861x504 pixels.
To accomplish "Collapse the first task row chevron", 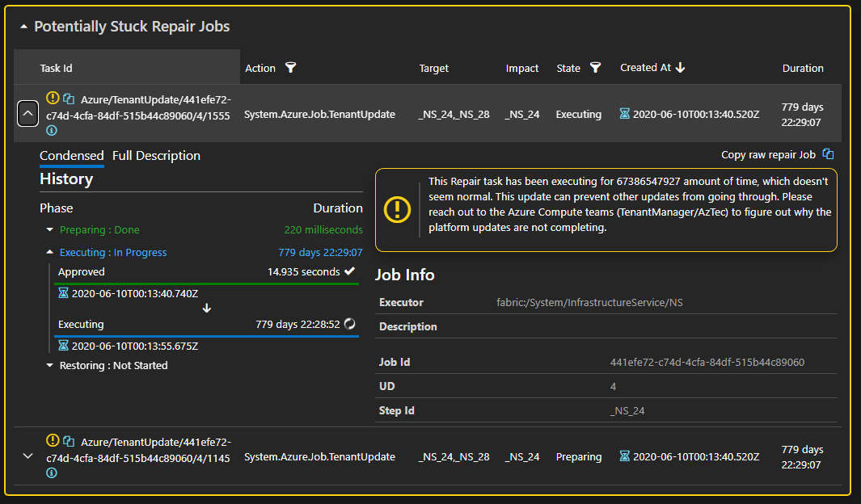I will click(28, 114).
